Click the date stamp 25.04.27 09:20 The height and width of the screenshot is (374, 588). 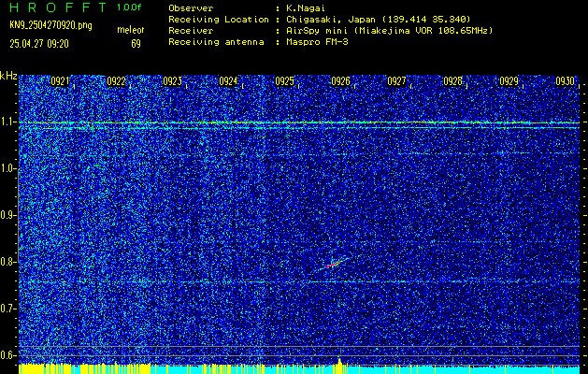tap(39, 44)
